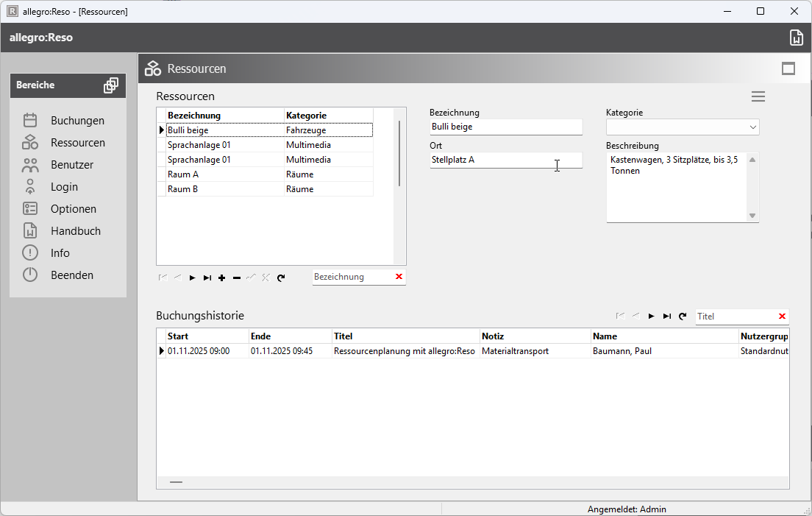Image resolution: width=812 pixels, height=516 pixels.
Task: Click Beenden to quit application
Action: (71, 275)
